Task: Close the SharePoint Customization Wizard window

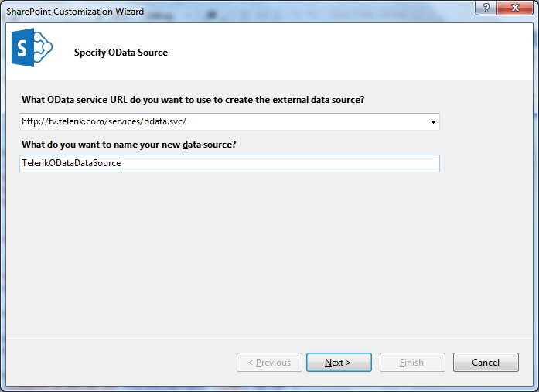Action: [515, 8]
